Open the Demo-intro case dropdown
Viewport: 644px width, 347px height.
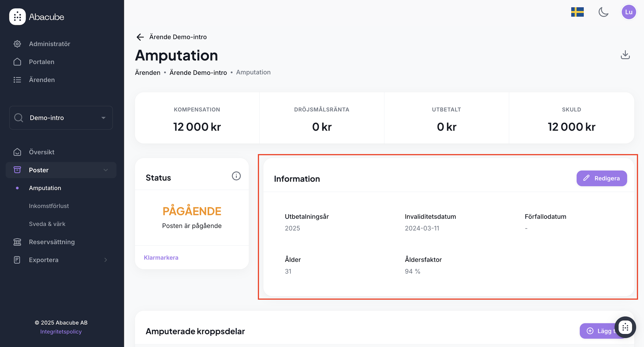point(61,118)
